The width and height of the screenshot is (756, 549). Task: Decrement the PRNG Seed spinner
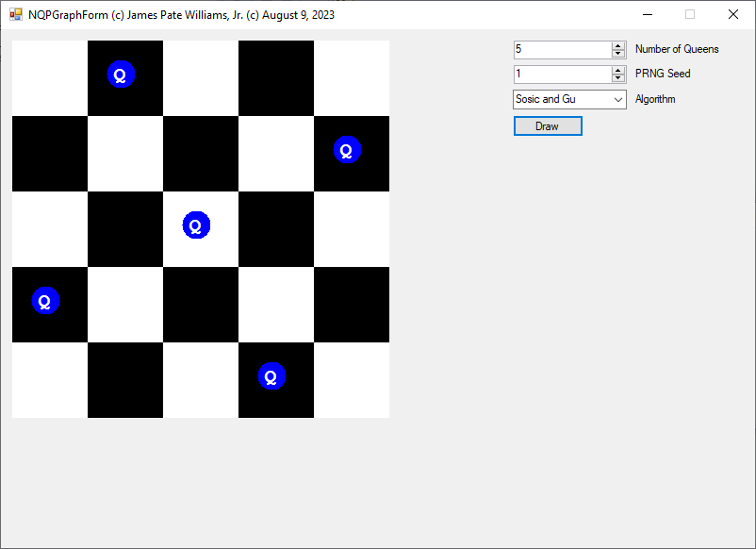(618, 78)
